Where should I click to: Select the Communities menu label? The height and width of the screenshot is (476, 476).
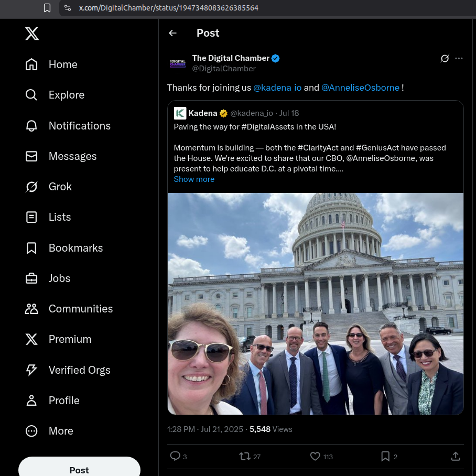click(81, 309)
